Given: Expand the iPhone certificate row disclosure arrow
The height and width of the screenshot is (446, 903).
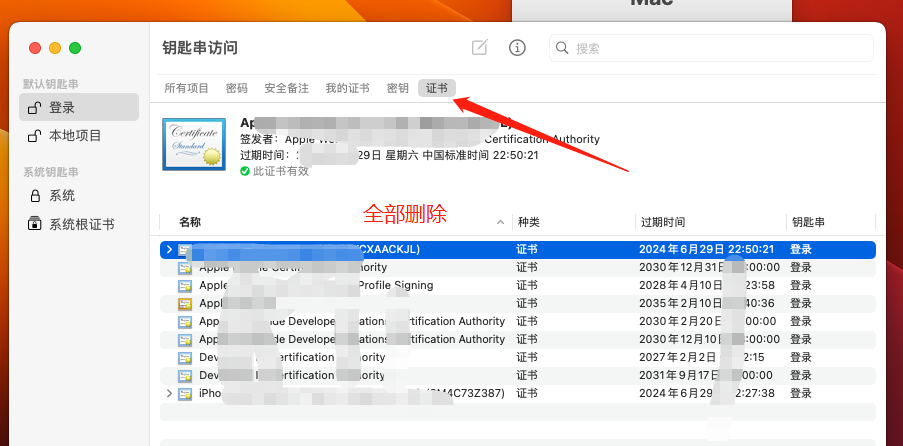Looking at the screenshot, I should [x=169, y=394].
